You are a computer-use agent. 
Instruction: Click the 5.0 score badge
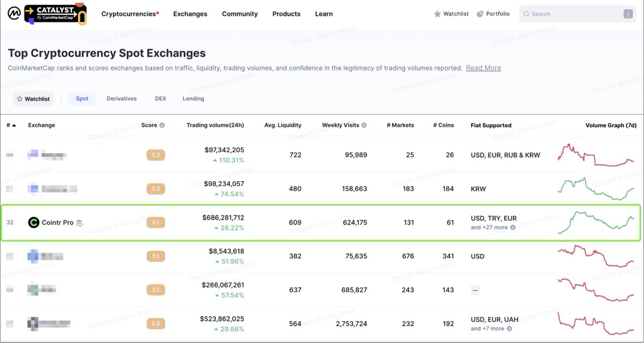(156, 324)
